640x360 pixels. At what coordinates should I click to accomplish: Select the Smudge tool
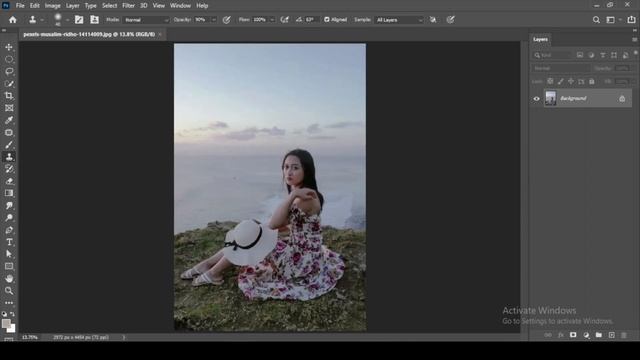[9, 206]
